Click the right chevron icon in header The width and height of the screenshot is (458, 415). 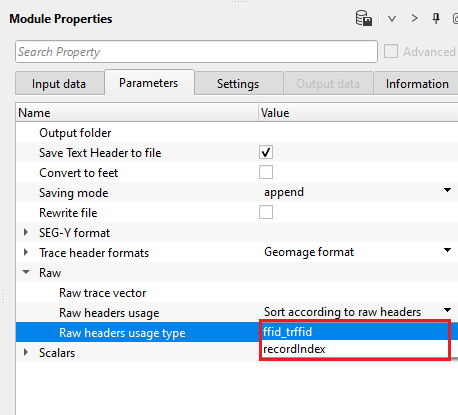tap(414, 18)
